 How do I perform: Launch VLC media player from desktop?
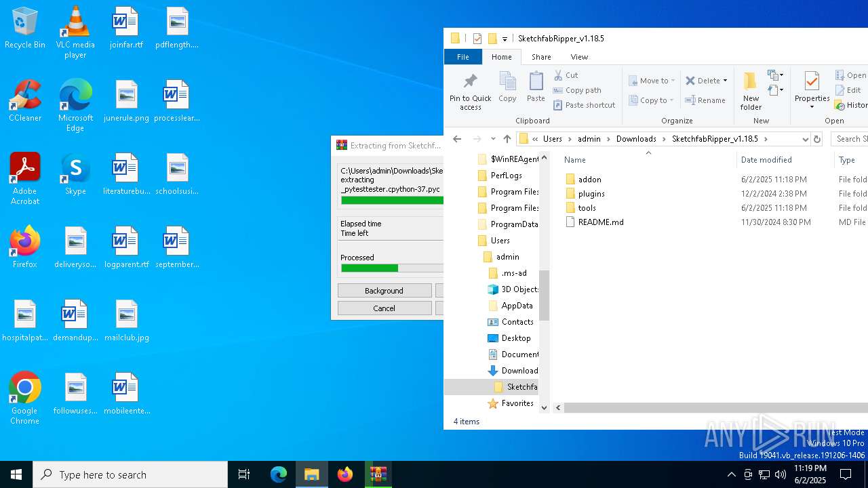tap(75, 33)
